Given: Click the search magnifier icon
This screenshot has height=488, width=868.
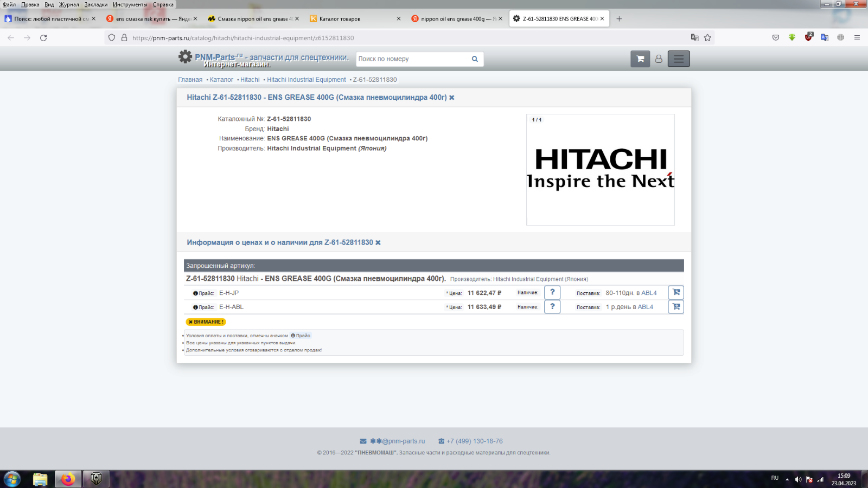Looking at the screenshot, I should pyautogui.click(x=475, y=59).
